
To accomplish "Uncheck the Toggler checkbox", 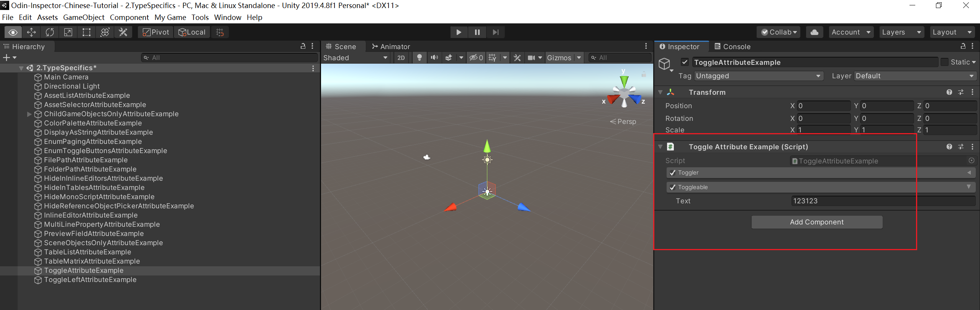I will click(x=672, y=173).
